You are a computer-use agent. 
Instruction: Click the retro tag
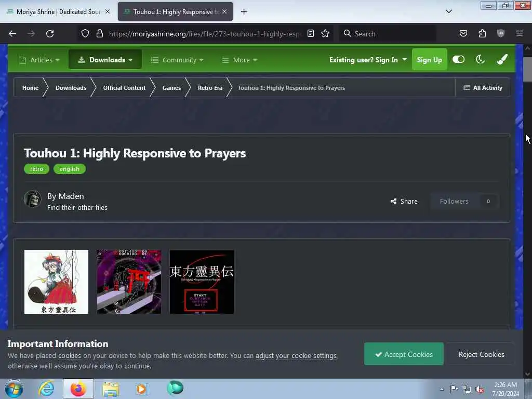[37, 169]
